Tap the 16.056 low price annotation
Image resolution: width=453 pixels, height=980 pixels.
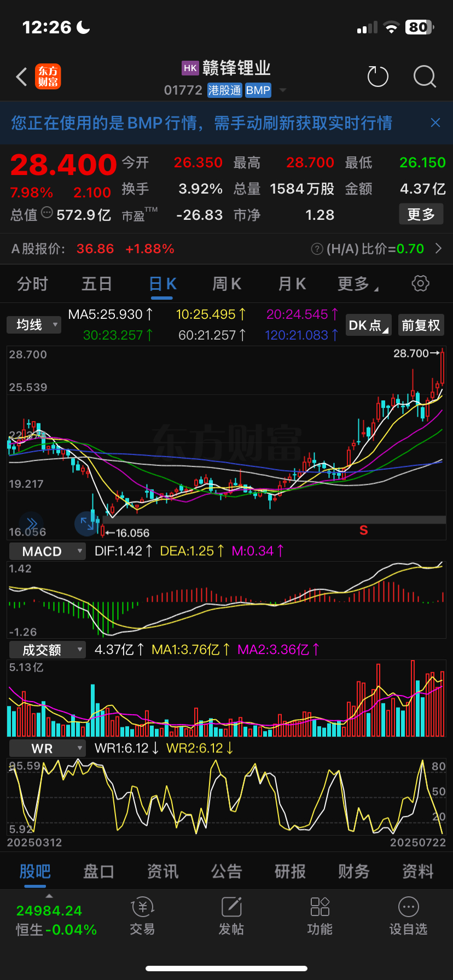tap(127, 533)
